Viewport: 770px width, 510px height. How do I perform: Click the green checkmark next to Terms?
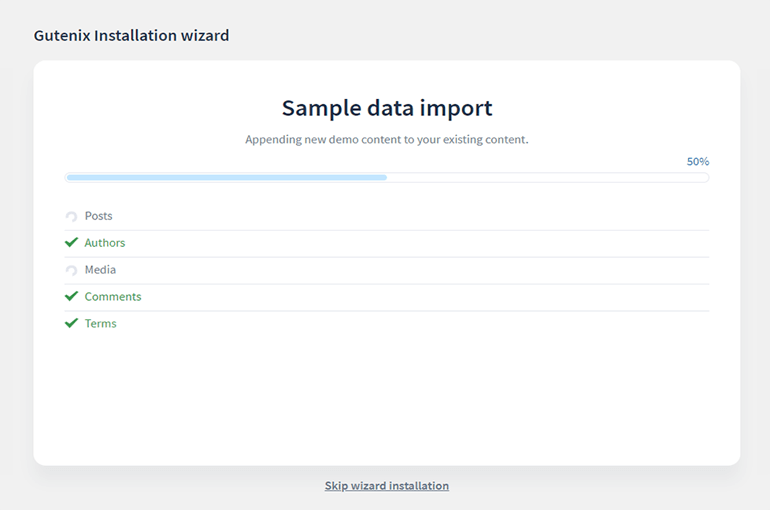71,323
